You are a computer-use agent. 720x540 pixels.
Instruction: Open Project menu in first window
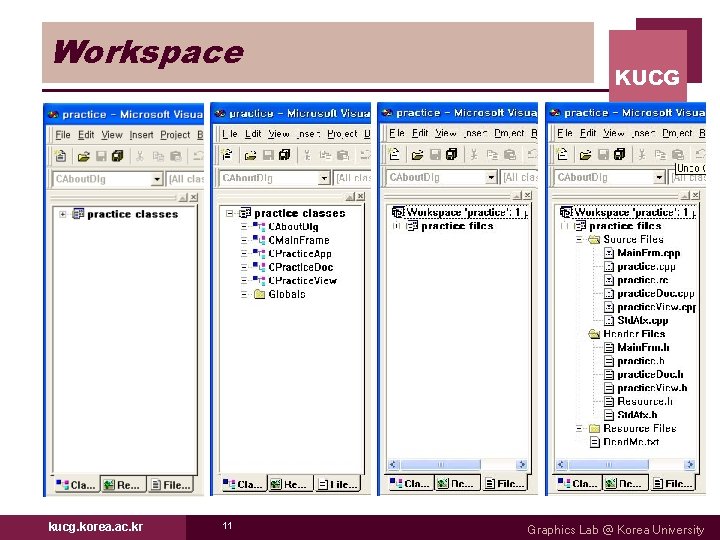pos(175,135)
